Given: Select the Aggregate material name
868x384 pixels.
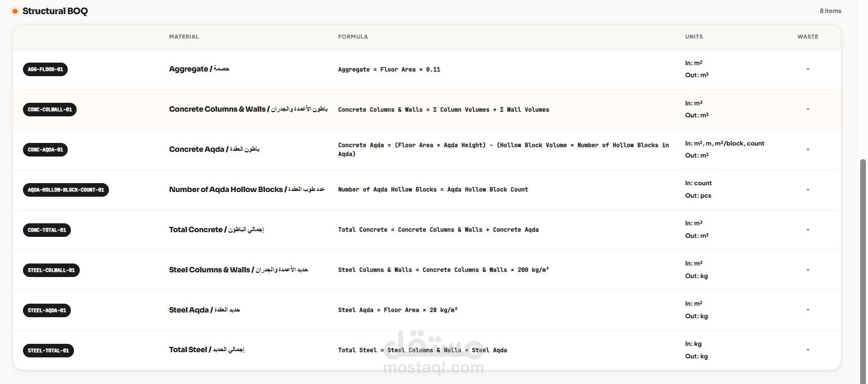Looking at the screenshot, I should click(199, 69).
